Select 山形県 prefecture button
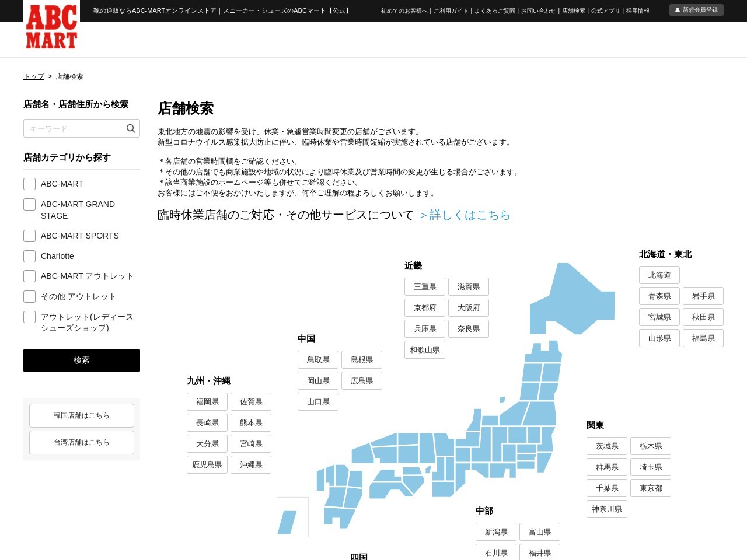Image resolution: width=747 pixels, height=560 pixels. [x=659, y=338]
